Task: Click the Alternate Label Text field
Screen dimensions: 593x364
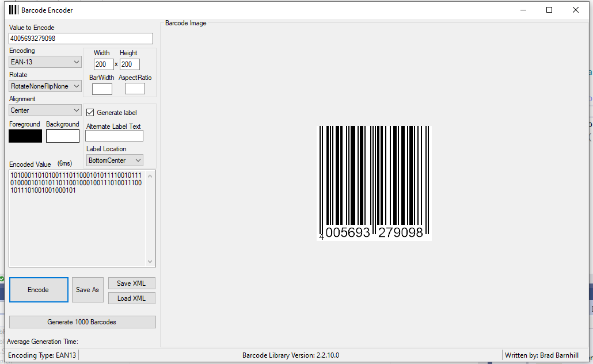Action: [114, 136]
